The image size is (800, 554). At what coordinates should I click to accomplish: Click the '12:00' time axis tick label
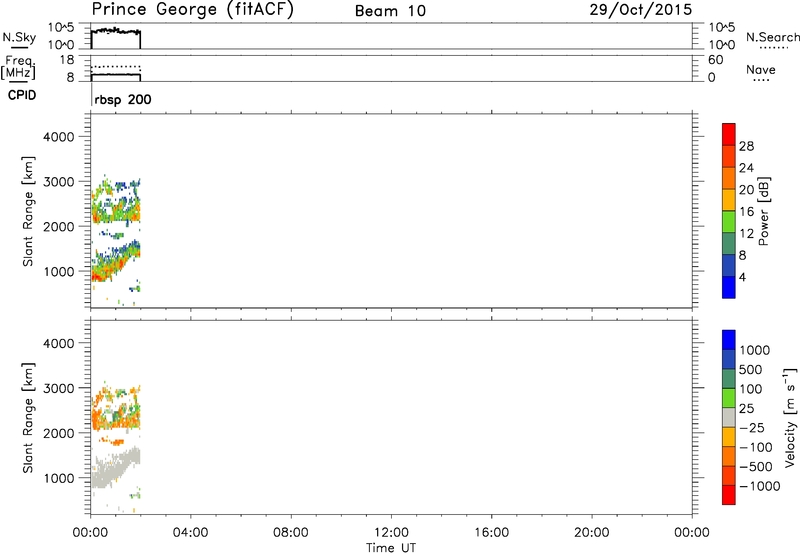pyautogui.click(x=391, y=533)
